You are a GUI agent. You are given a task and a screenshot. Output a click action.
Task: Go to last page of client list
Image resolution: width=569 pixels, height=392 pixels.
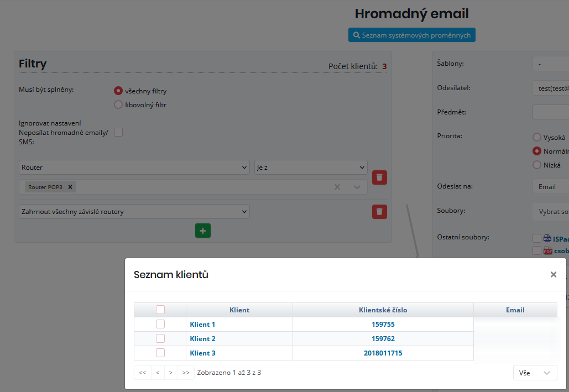[186, 373]
